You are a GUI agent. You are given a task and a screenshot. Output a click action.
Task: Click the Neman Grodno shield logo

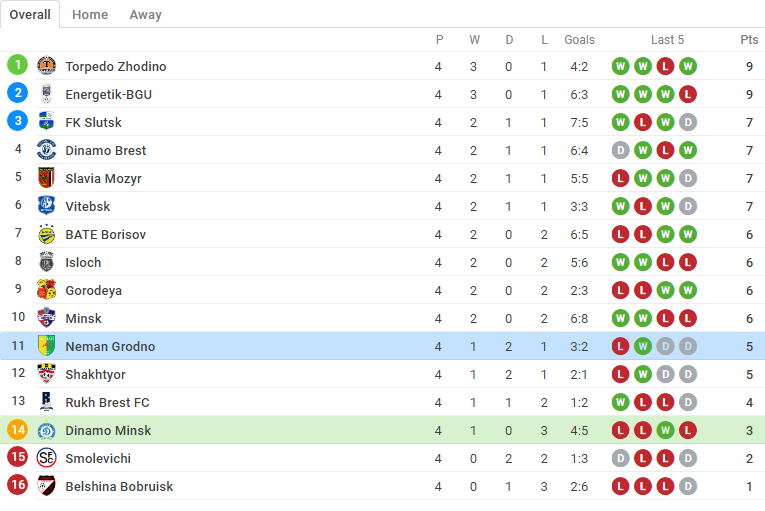point(46,346)
